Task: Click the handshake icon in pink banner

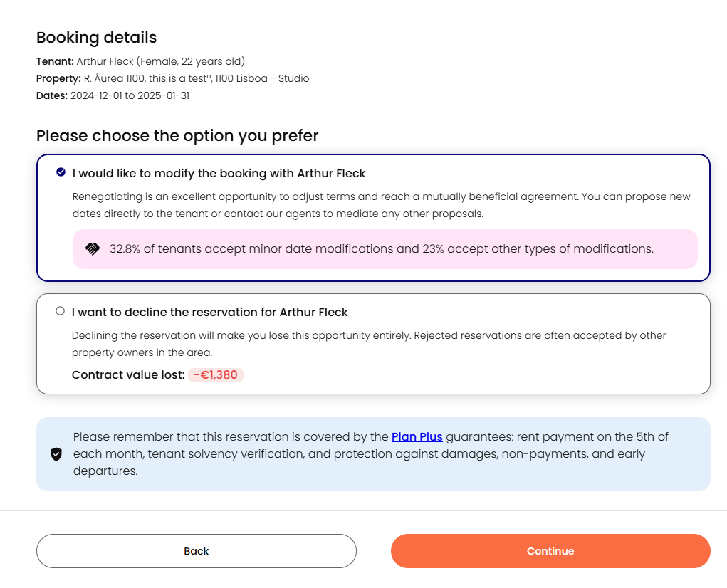Action: pos(93,249)
